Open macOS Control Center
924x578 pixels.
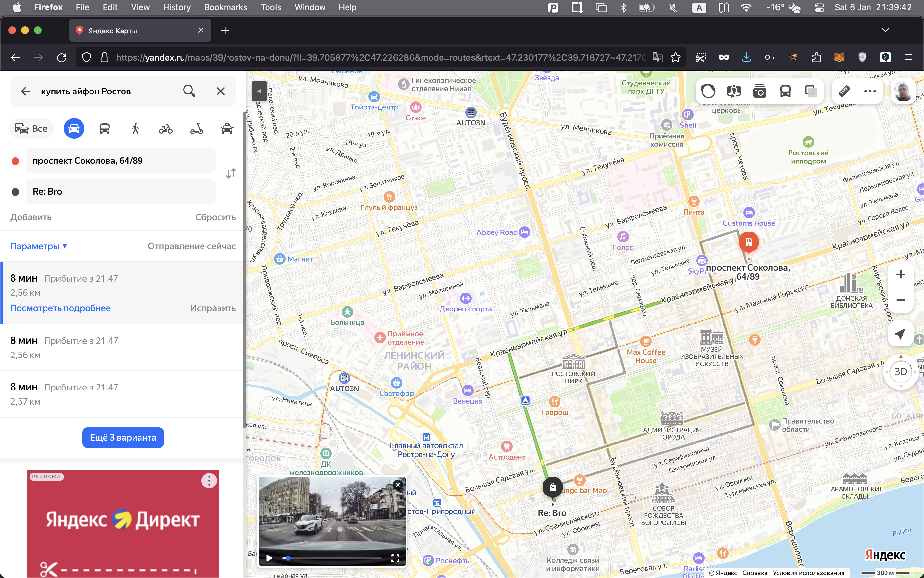[819, 7]
